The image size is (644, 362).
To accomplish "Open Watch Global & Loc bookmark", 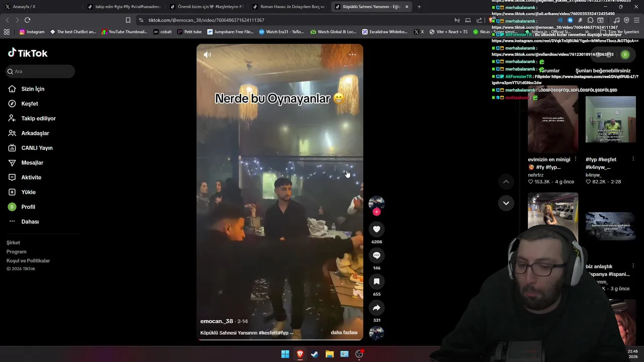I will [333, 32].
